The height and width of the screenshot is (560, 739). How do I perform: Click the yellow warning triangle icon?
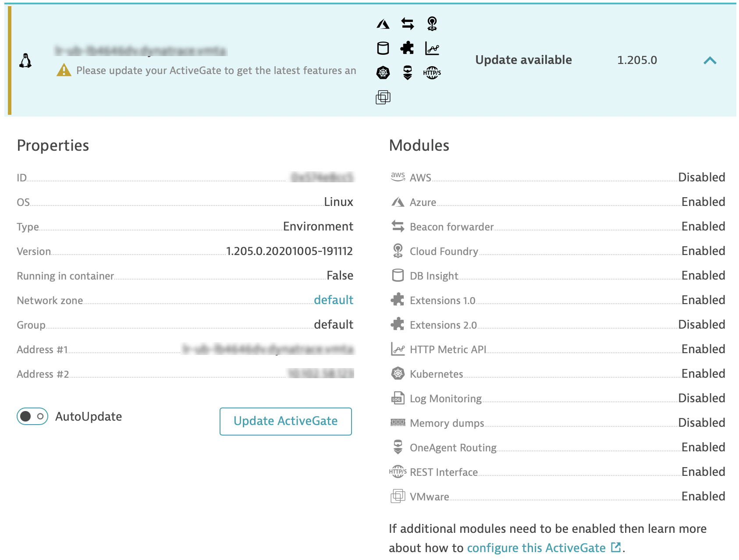coord(64,70)
